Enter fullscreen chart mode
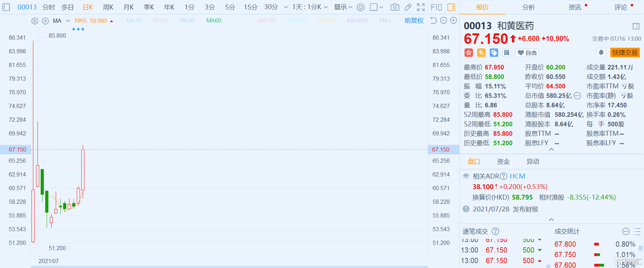Image resolution: width=644 pixels, height=268 pixels. click(421, 7)
